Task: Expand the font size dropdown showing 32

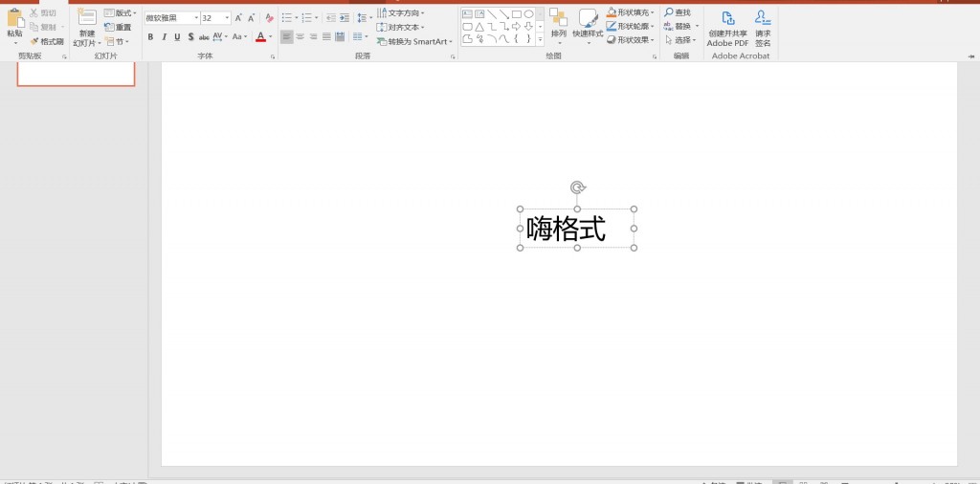Action: 227,18
